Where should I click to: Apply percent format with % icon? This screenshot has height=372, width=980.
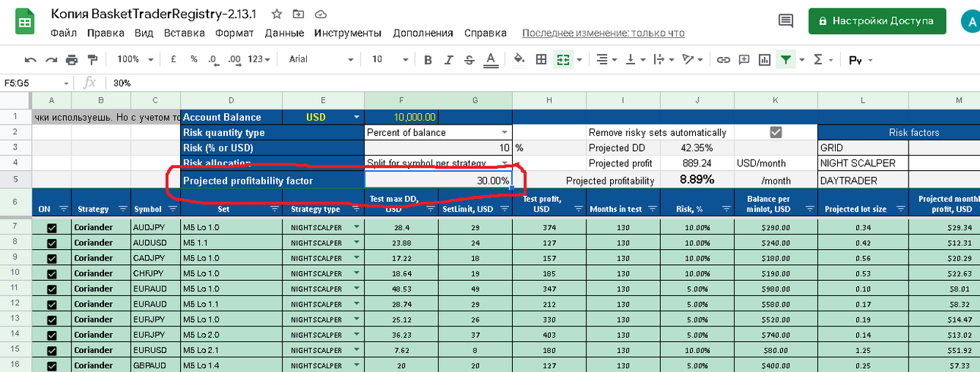click(194, 59)
